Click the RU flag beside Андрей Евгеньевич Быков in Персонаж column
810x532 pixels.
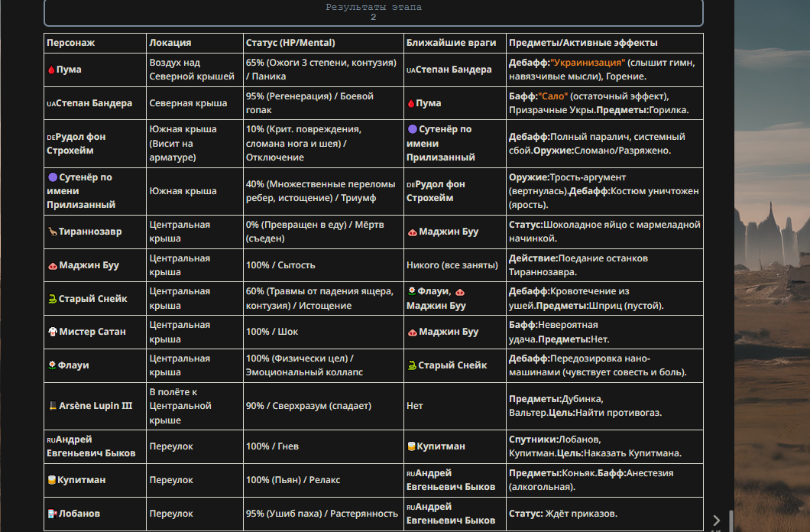tap(50, 440)
